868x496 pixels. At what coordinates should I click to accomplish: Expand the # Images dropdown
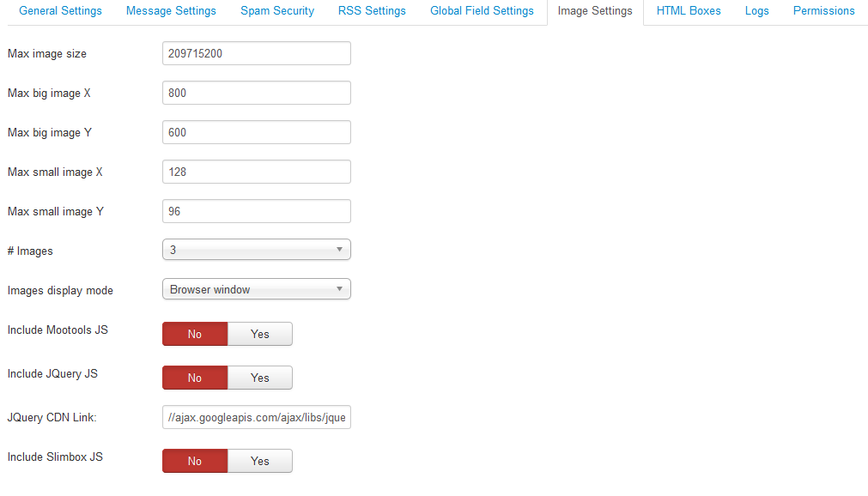tap(256, 250)
